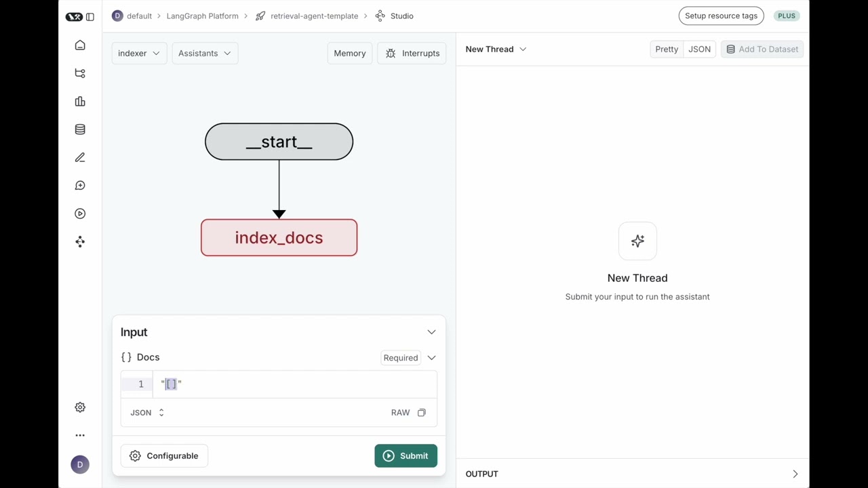This screenshot has width=868, height=488.
Task: Go to default workspace breadcrumb
Action: click(x=139, y=16)
